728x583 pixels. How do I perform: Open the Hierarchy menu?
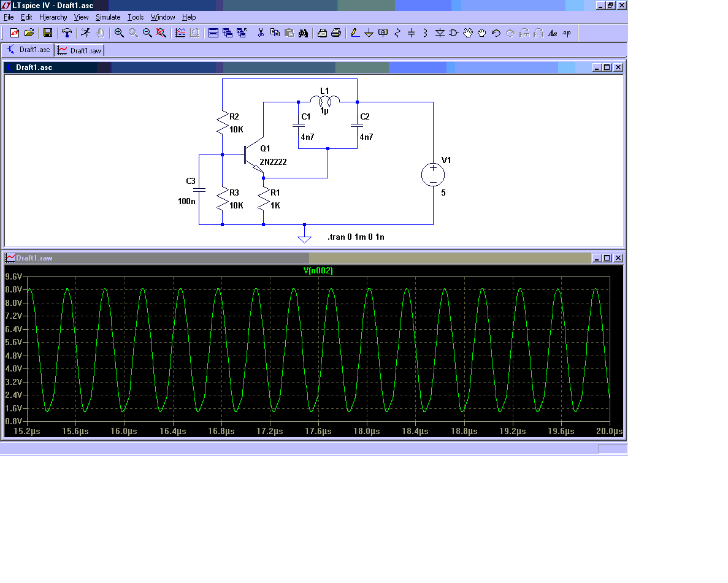click(x=53, y=17)
